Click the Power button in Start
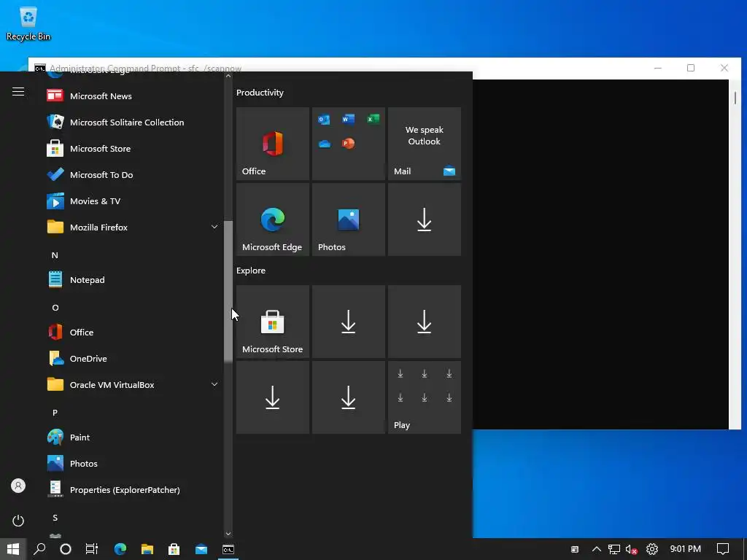This screenshot has height=560, width=747. point(18,521)
